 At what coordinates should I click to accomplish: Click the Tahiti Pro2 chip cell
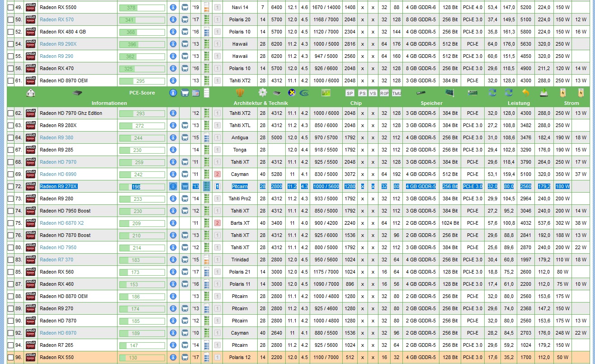[240, 199]
